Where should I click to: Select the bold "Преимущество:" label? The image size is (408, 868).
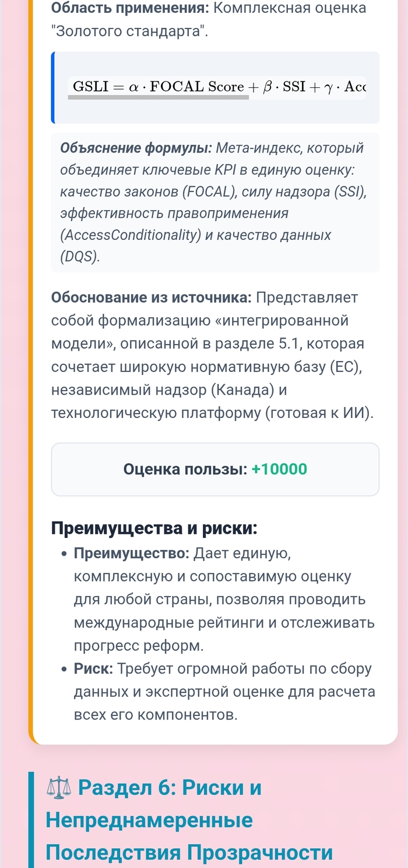click(x=131, y=553)
